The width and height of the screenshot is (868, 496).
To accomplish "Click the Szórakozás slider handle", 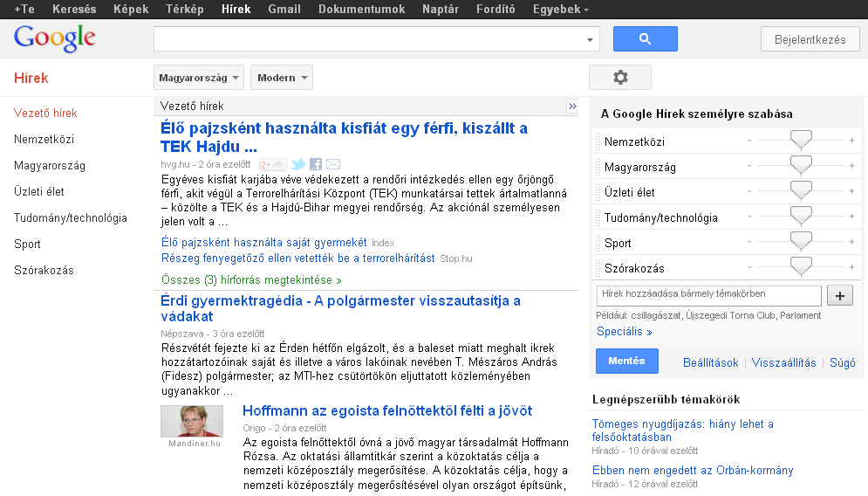I will point(801,267).
